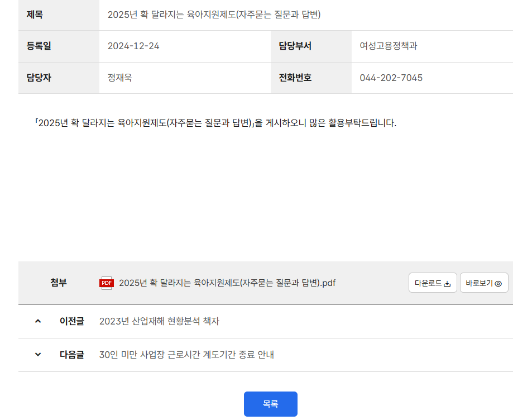Click the 다운로드 download button
513x420 pixels.
[x=433, y=283]
